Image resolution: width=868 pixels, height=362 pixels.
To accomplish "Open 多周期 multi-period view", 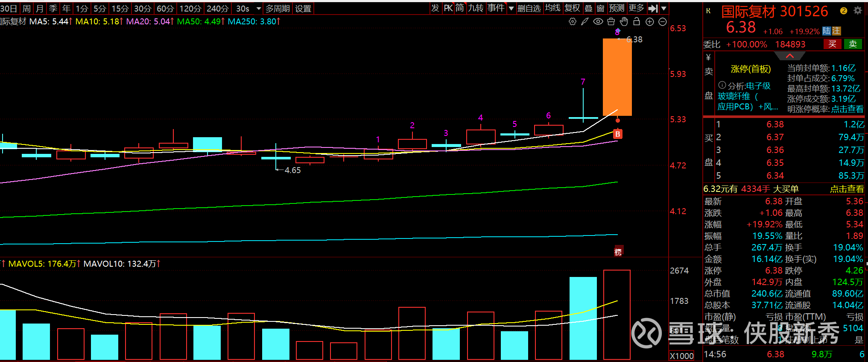I will point(278,8).
